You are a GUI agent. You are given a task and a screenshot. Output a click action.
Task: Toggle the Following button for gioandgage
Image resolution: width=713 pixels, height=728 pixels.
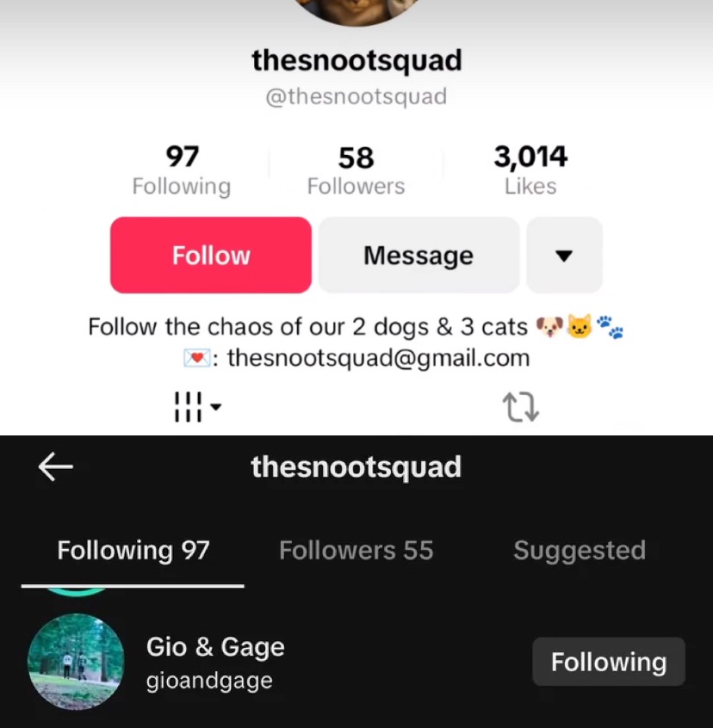pyautogui.click(x=609, y=662)
